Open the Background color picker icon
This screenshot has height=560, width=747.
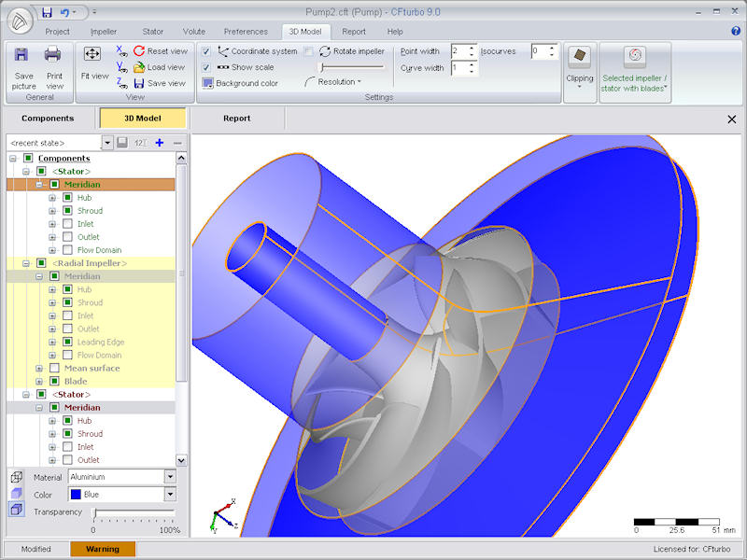(207, 83)
